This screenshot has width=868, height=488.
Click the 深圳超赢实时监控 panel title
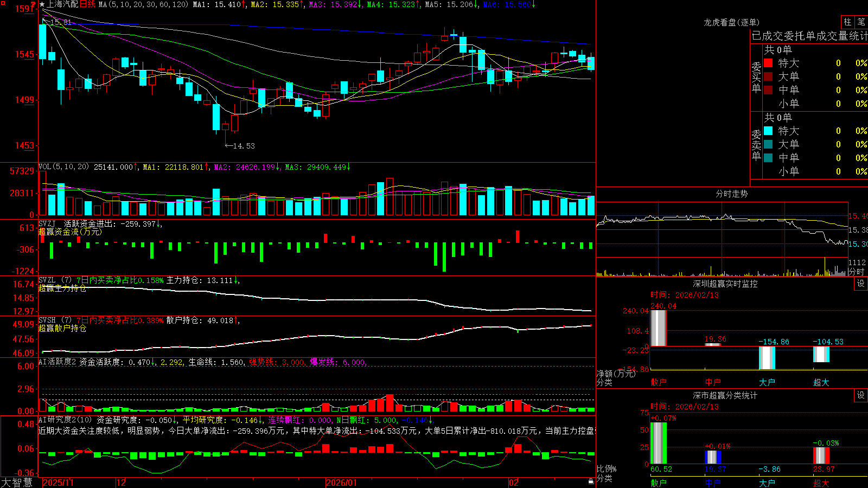(x=725, y=284)
